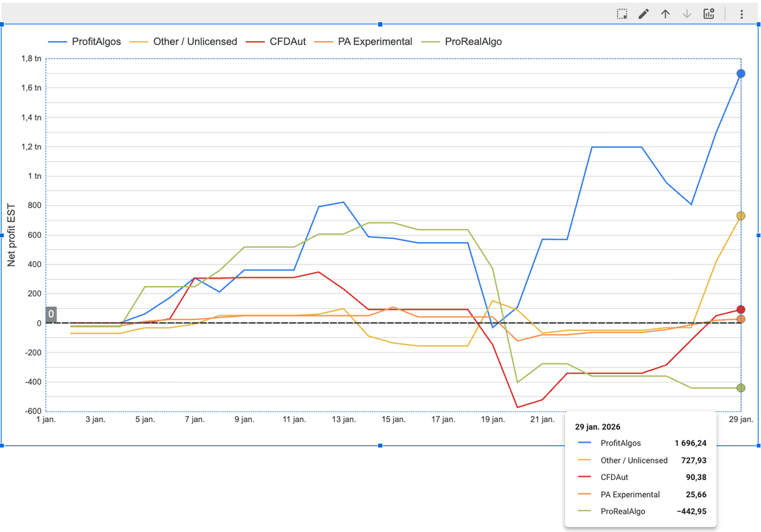Viewport: 761px width, 532px height.
Task: Click the orange PA Experimental endpoint marker
Action: pyautogui.click(x=741, y=319)
